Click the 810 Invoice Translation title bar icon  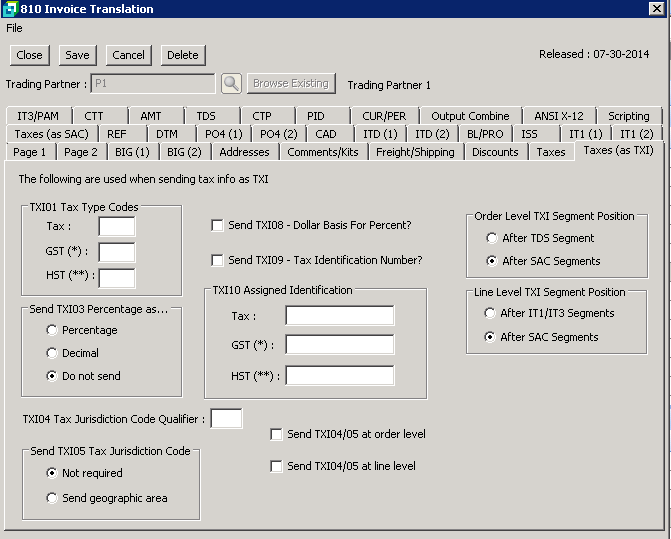pos(9,9)
